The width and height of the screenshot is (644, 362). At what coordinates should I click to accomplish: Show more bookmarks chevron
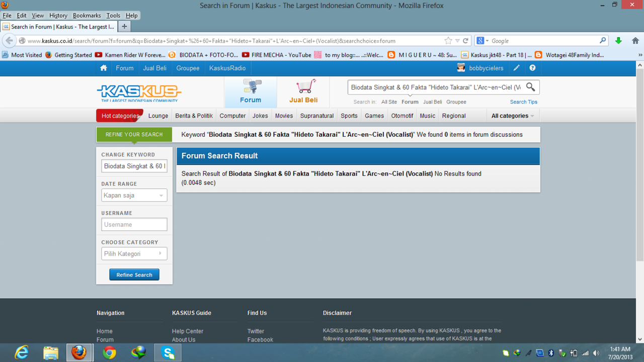coord(640,55)
